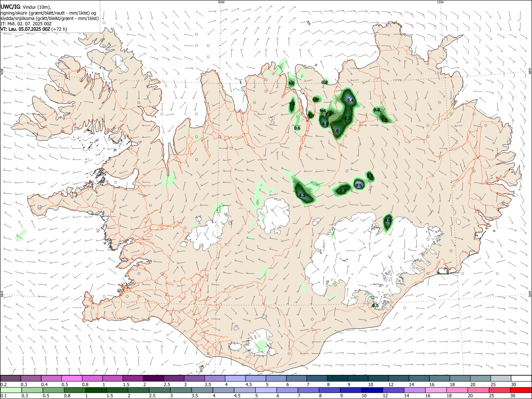Click the 'rigning/skúrir' legend description line
Viewport: 532px width, 399px height.
[48, 12]
